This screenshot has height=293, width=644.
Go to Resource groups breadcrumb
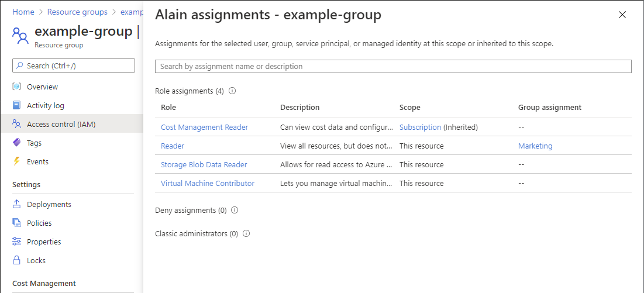[x=77, y=12]
